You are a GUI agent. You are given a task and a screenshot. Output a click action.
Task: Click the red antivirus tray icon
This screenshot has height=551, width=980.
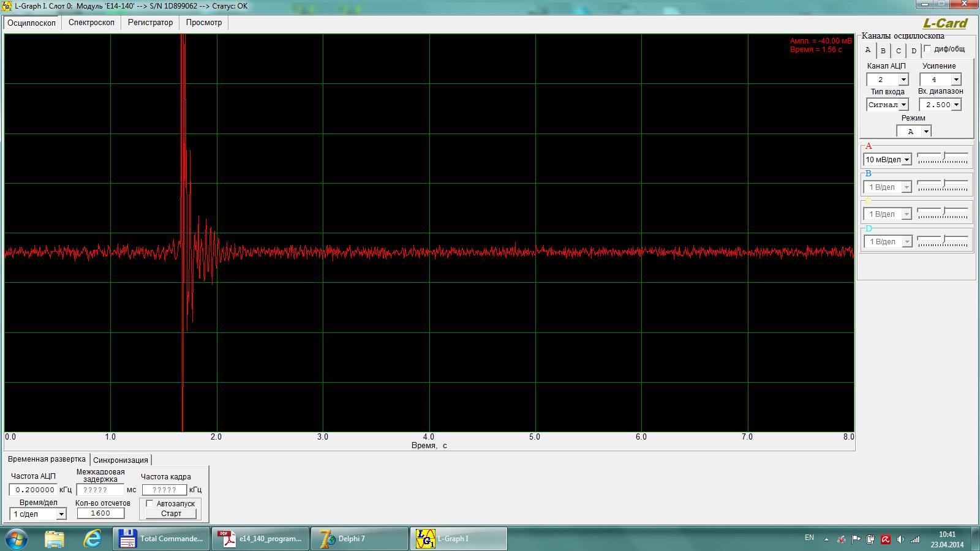[886, 539]
